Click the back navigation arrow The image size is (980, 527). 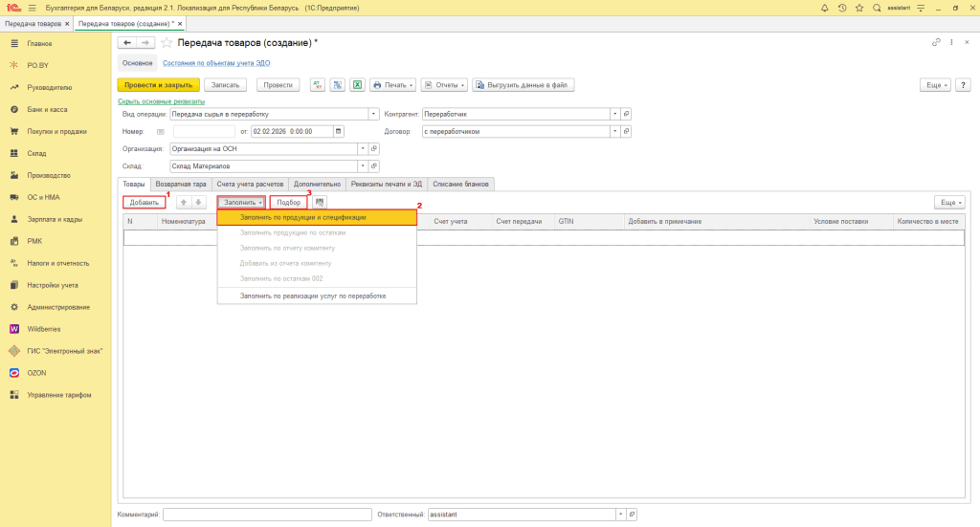click(x=127, y=43)
